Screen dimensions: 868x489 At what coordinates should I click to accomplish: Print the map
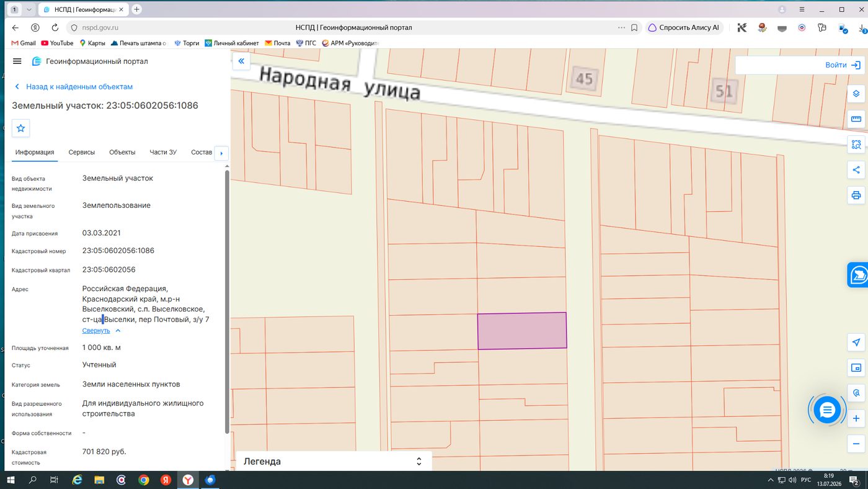[856, 195]
